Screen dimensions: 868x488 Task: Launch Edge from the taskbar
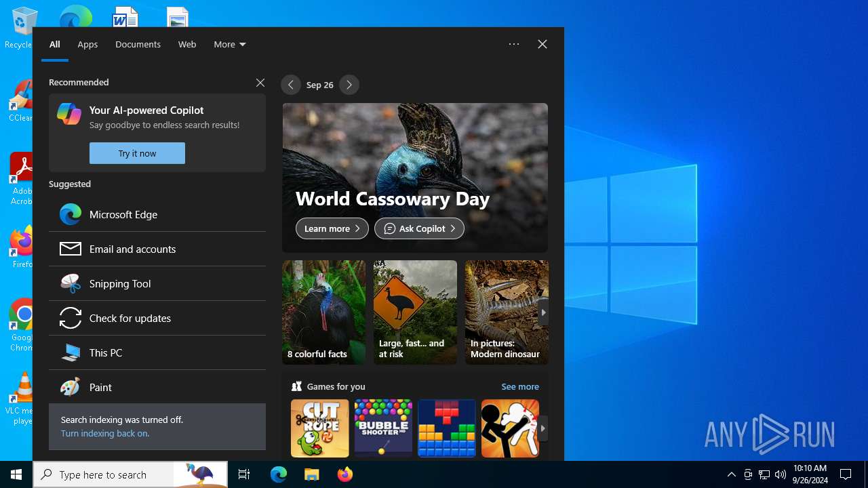[x=279, y=474]
